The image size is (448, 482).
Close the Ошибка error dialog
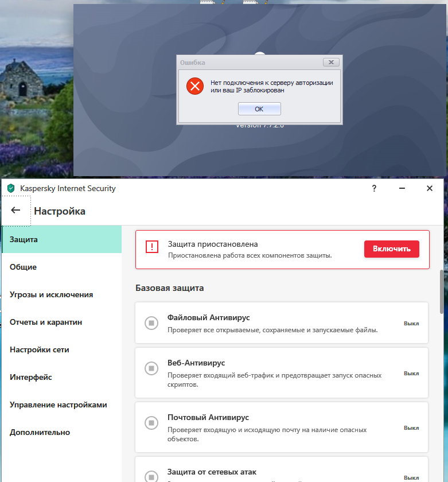[331, 62]
